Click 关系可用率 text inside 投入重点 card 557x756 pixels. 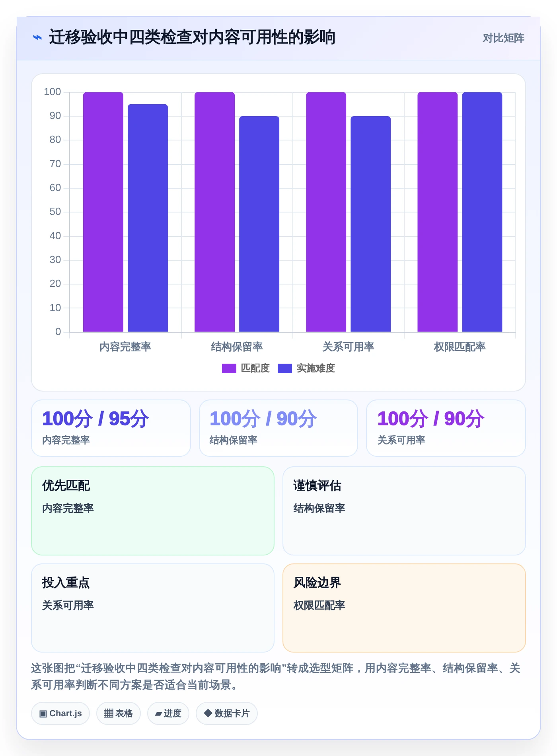click(x=68, y=605)
